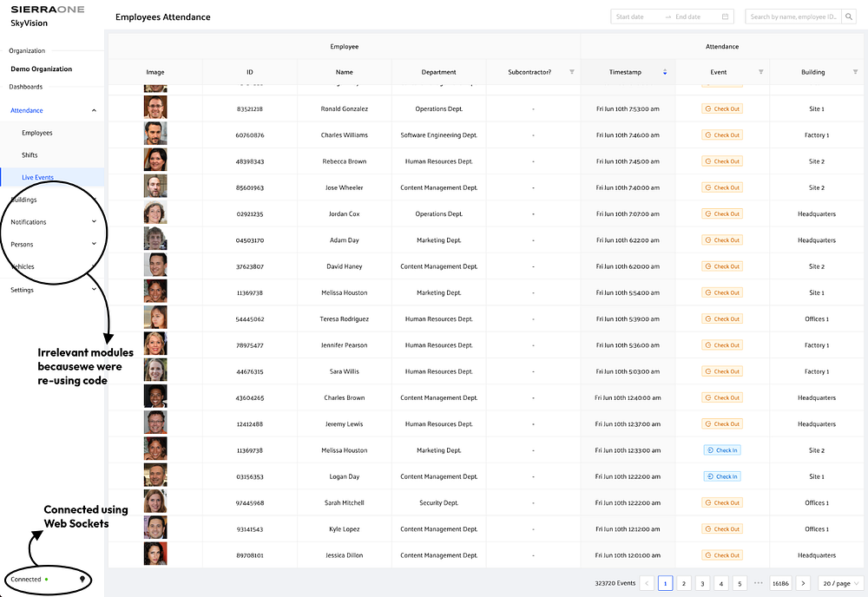Go to next page using arrow
This screenshot has width=868, height=597.
pyautogui.click(x=803, y=584)
